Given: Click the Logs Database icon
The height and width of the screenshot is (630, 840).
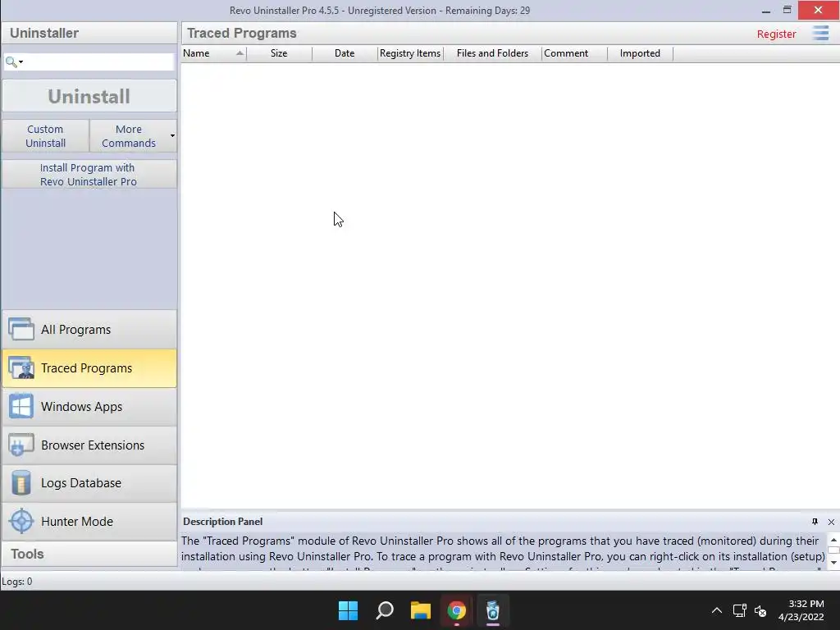Looking at the screenshot, I should click(x=21, y=482).
